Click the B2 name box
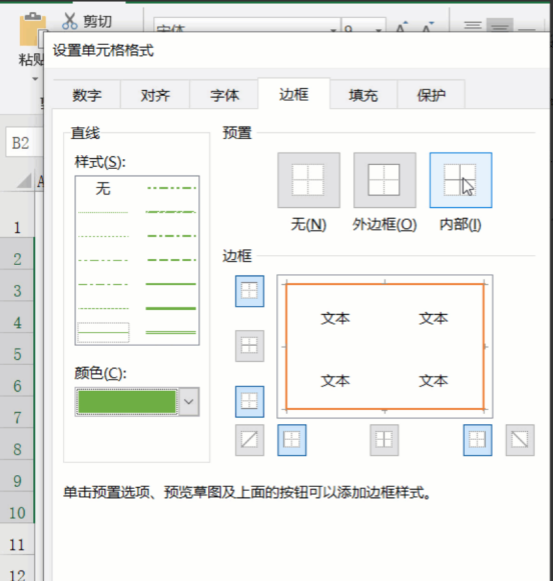The image size is (554, 581). click(23, 143)
